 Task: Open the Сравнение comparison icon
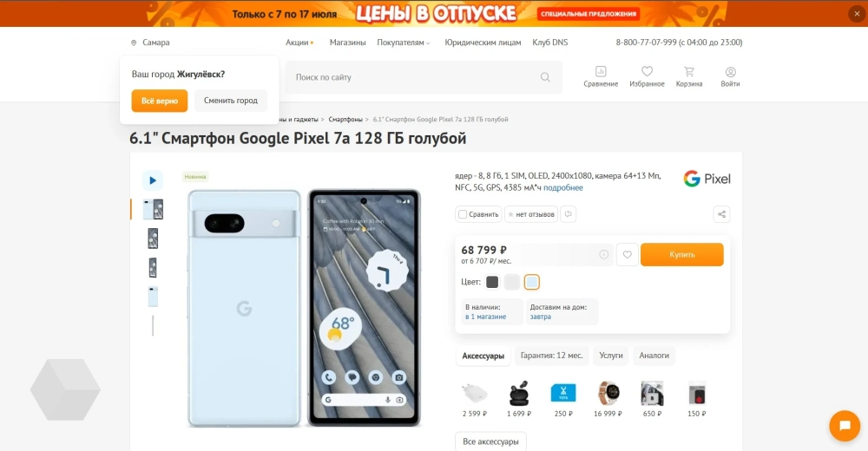(x=601, y=71)
